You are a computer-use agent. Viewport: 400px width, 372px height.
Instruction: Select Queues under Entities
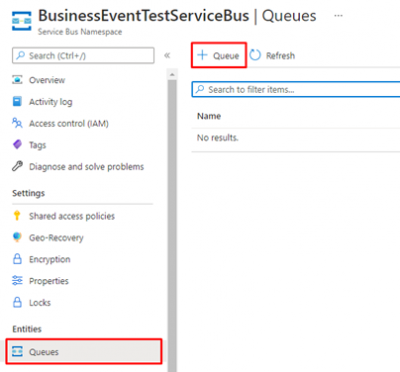(84, 351)
